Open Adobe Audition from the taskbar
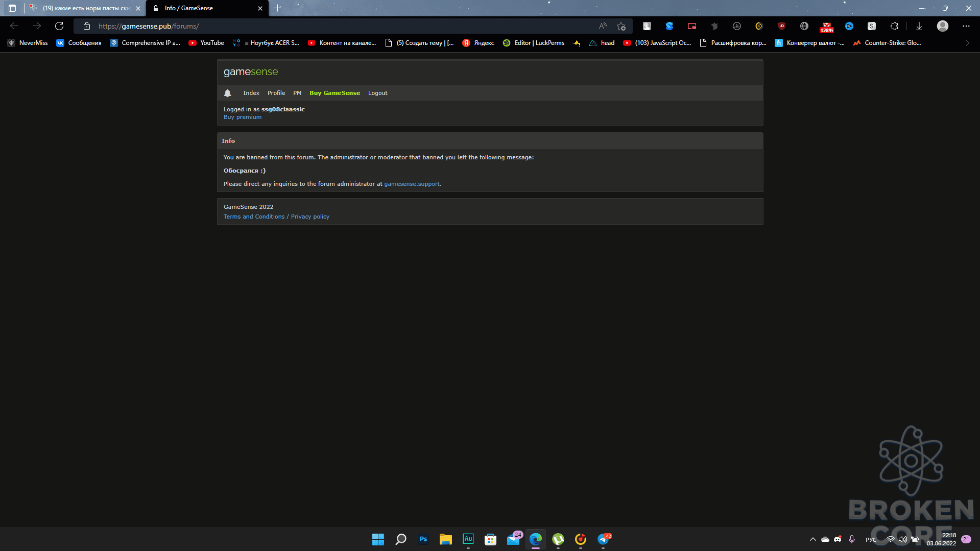 468,539
